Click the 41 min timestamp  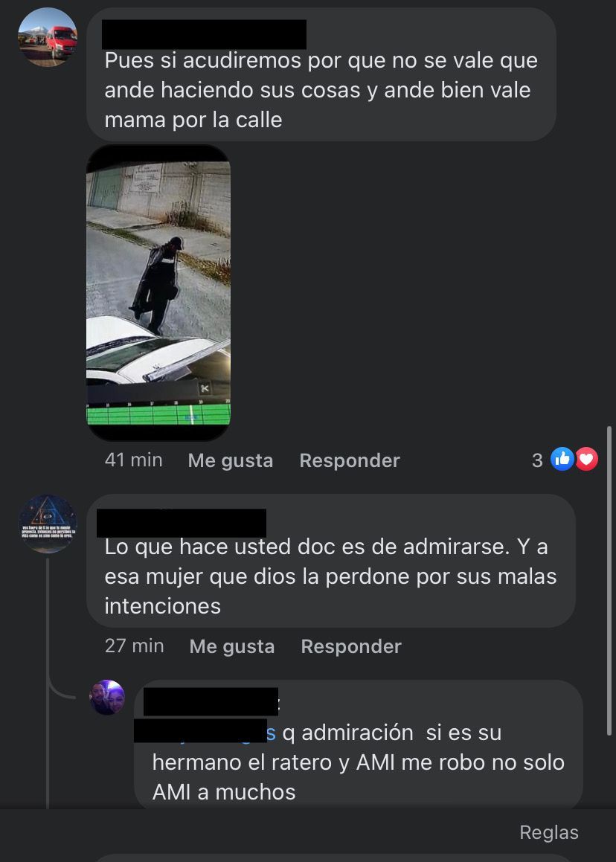(x=134, y=460)
